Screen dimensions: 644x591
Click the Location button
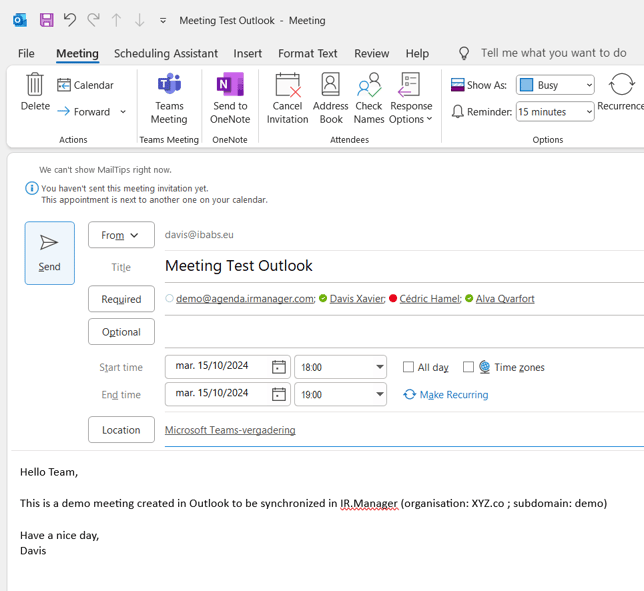pyautogui.click(x=121, y=430)
